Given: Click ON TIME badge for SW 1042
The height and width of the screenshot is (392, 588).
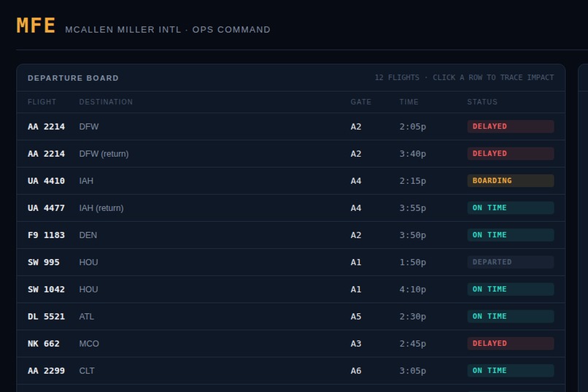Looking at the screenshot, I should coord(511,289).
